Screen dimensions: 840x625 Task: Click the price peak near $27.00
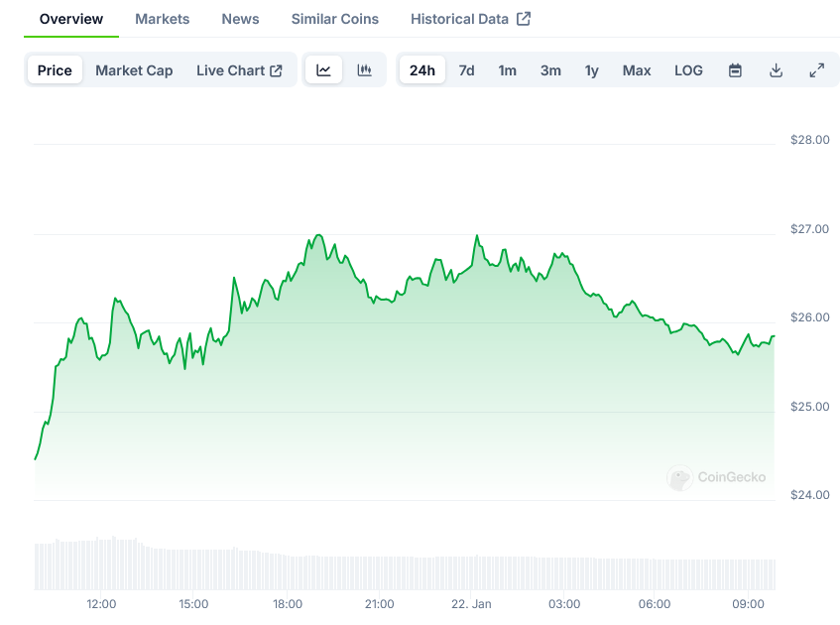317,236
